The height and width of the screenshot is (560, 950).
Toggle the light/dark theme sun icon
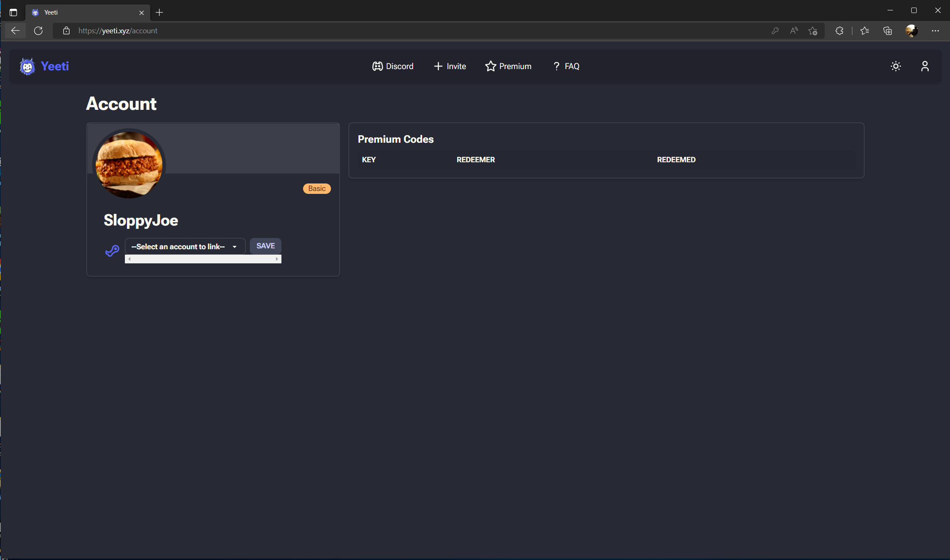click(895, 66)
